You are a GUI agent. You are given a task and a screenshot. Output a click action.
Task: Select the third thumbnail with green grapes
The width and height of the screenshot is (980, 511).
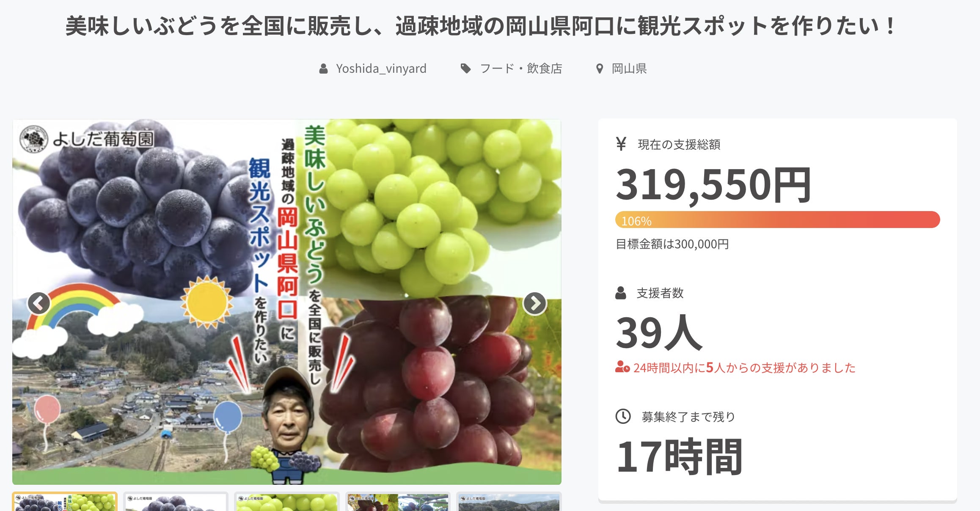point(287,502)
